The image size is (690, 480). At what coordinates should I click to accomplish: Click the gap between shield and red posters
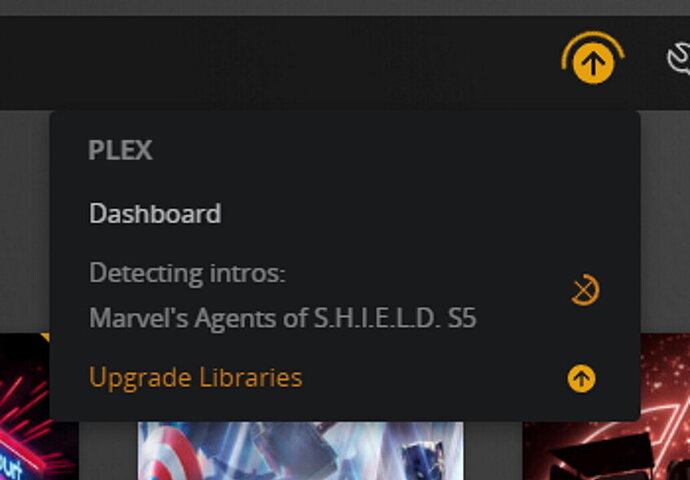(493, 451)
